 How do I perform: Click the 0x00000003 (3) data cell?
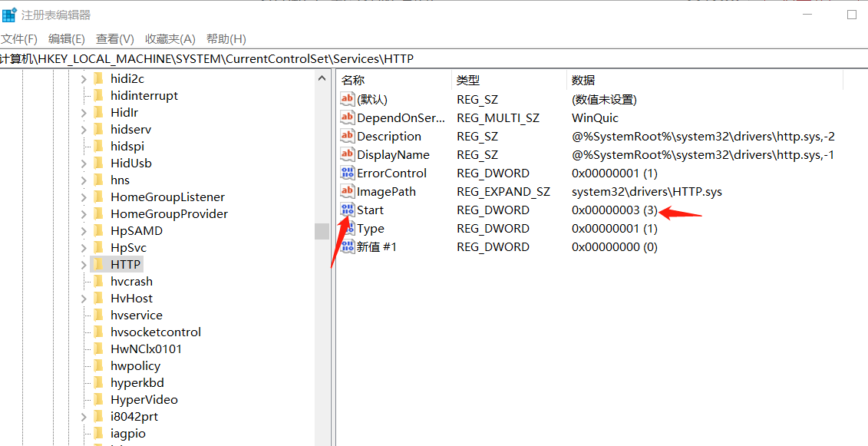point(615,210)
